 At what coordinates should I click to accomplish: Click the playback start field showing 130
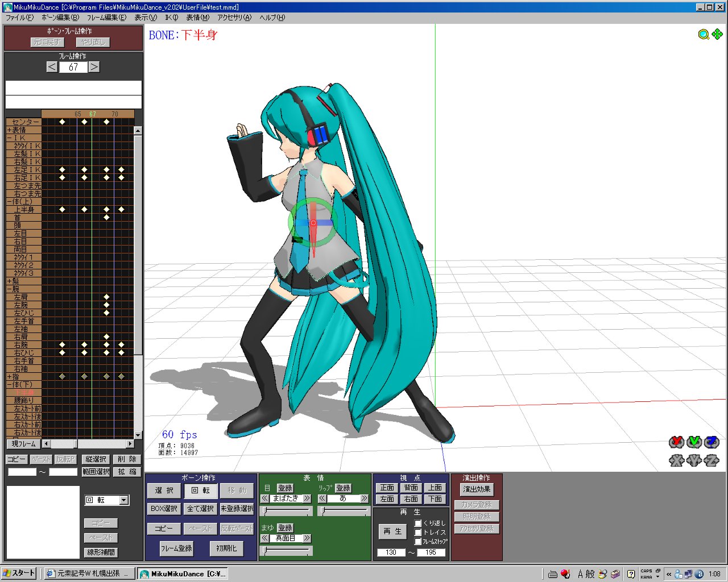coord(391,552)
